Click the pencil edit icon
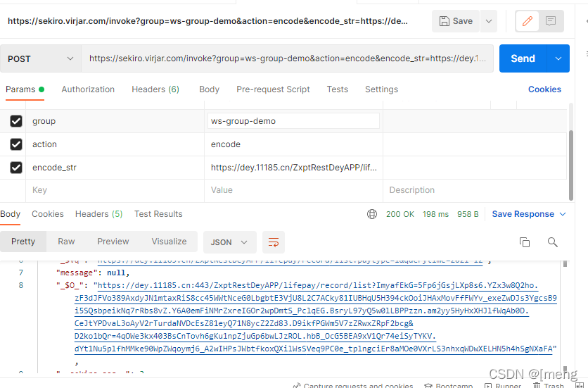The width and height of the screenshot is (588, 388). pyautogui.click(x=528, y=21)
